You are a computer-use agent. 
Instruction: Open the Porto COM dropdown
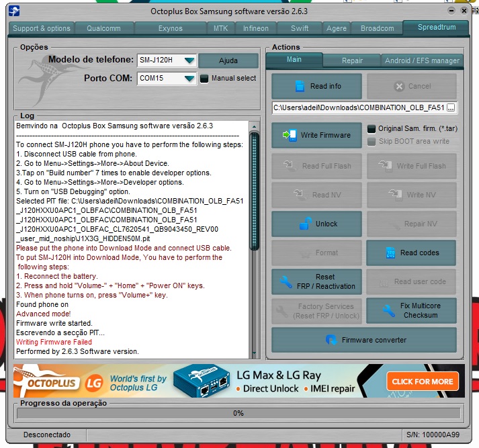[189, 79]
